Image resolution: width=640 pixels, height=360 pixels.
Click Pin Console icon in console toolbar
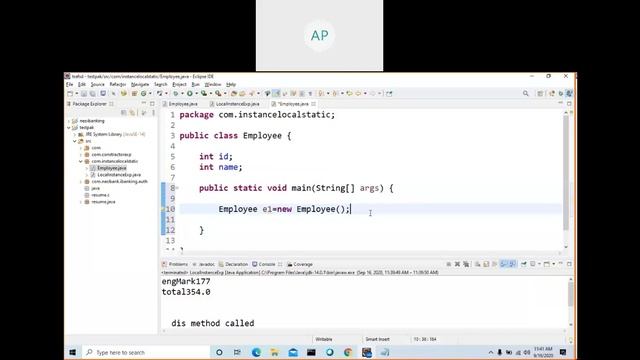click(x=524, y=264)
